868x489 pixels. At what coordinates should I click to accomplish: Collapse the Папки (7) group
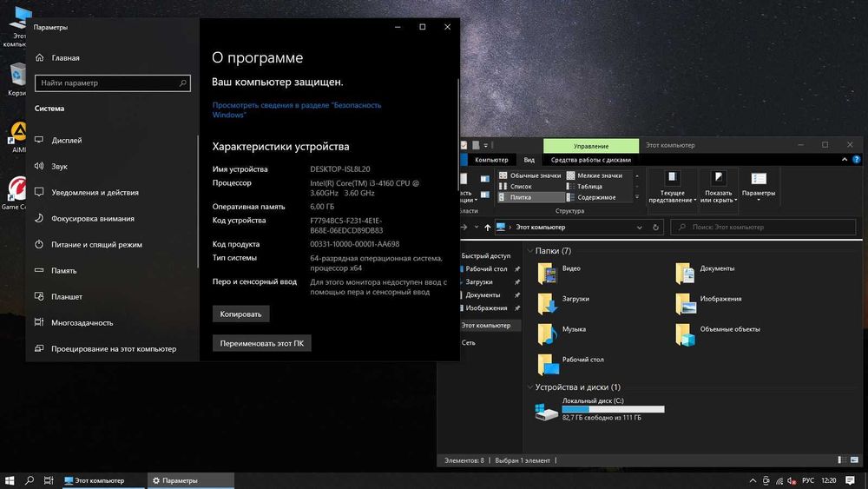(529, 251)
